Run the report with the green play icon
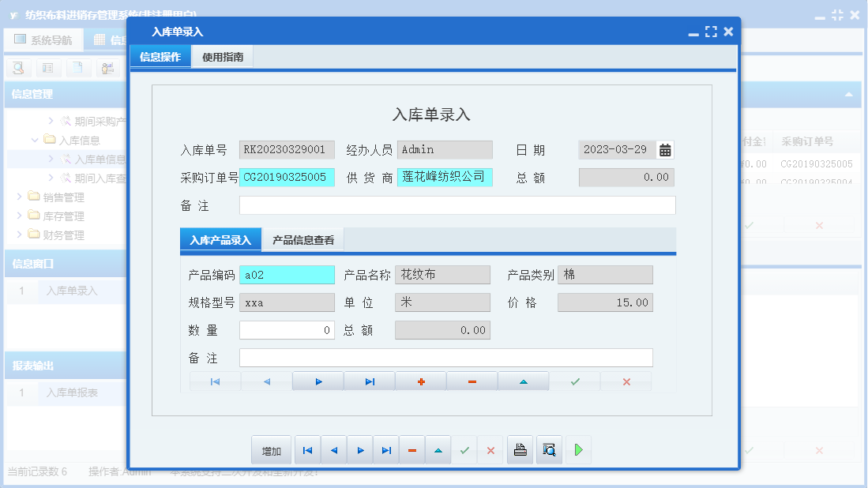 [x=578, y=449]
